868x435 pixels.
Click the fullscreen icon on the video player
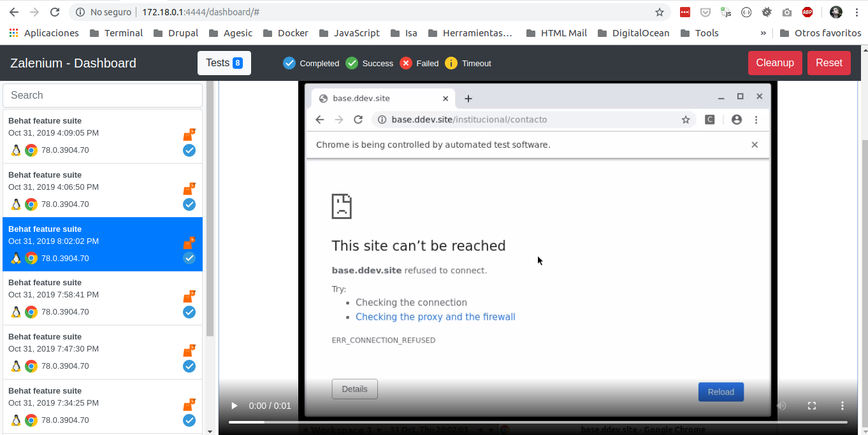click(x=812, y=405)
